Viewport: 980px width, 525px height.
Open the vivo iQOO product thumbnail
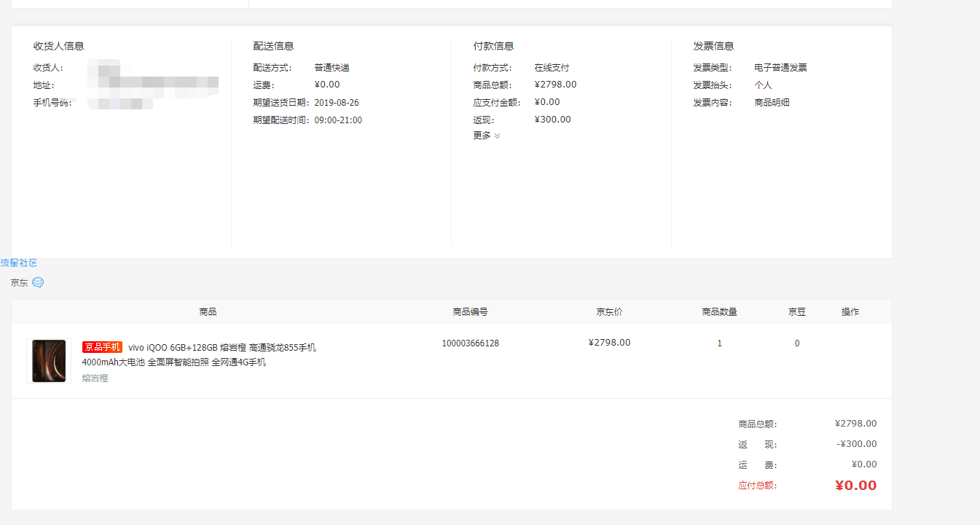point(49,361)
